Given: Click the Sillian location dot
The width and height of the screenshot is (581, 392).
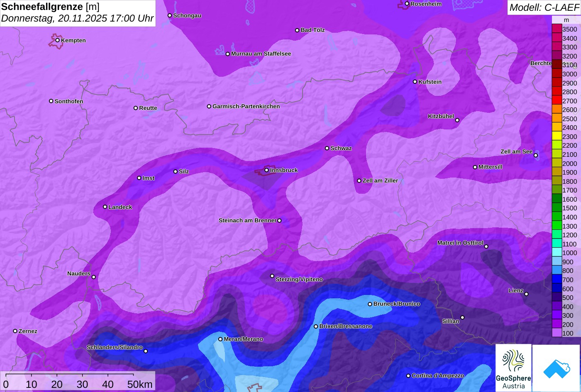Looking at the screenshot, I should tap(462, 318).
